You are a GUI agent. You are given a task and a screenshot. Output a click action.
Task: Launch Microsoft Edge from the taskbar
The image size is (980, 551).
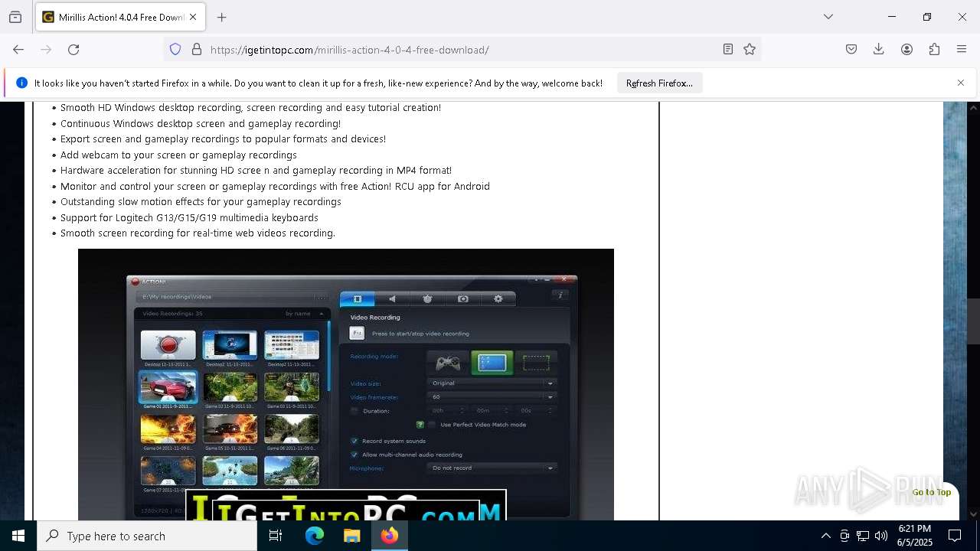315,536
